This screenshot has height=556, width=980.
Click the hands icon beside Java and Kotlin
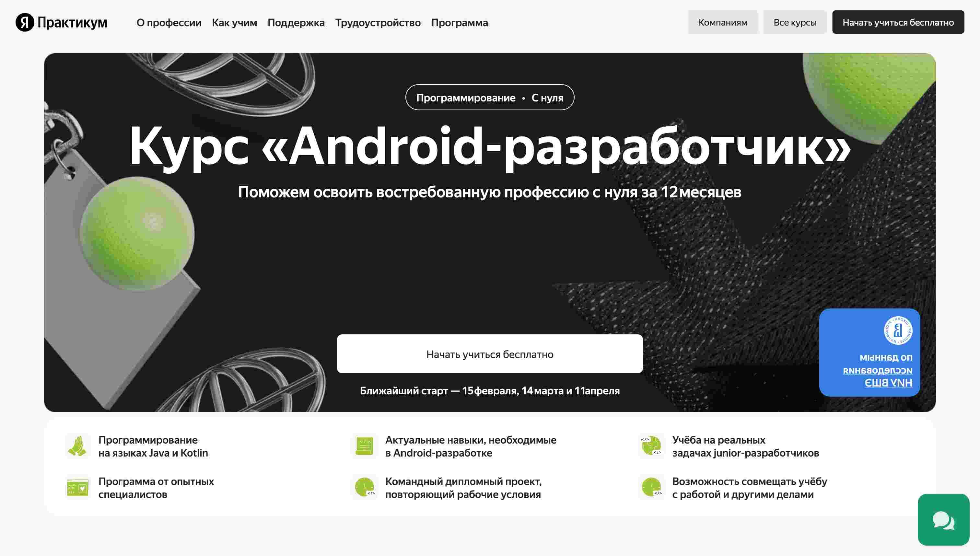(x=77, y=446)
